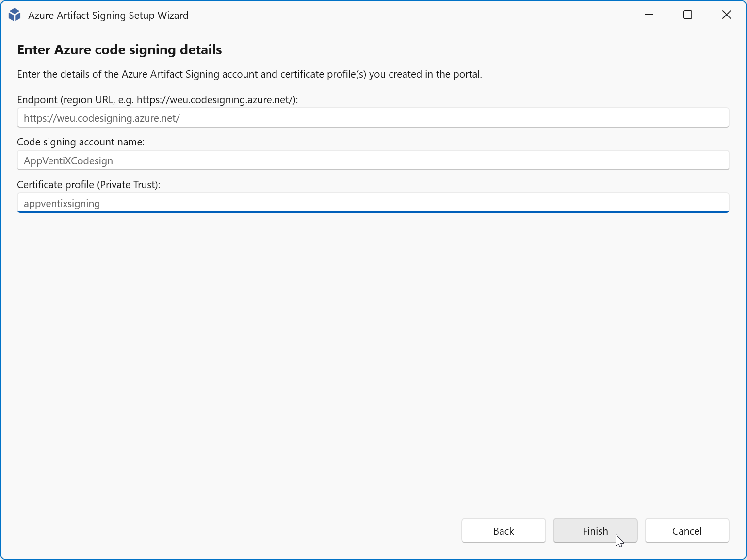Minimize the Setup Wizard window

click(x=649, y=15)
